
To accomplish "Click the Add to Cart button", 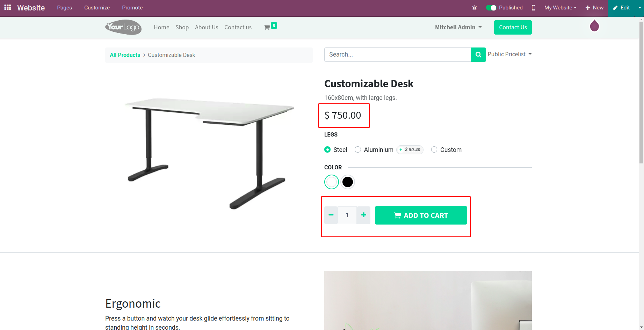I will click(421, 215).
